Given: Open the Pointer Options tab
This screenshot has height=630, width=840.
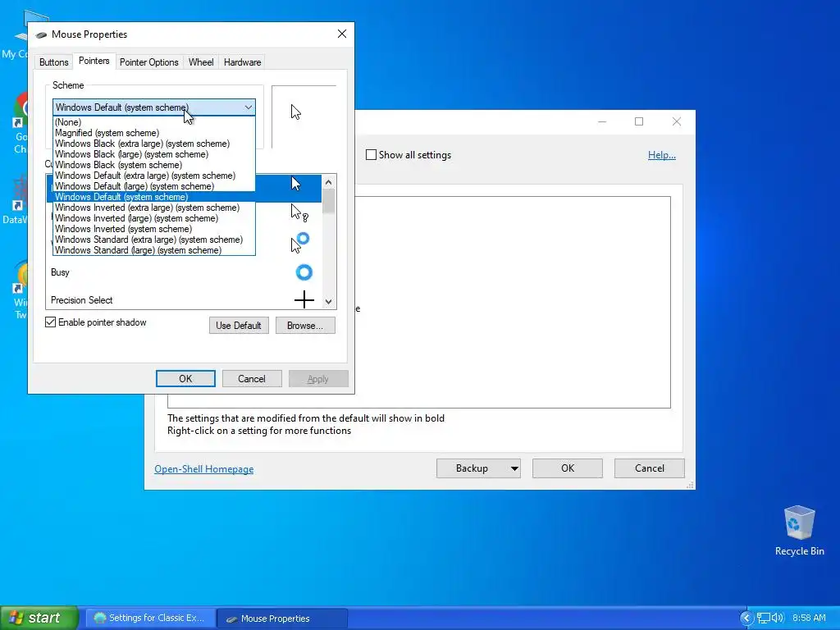Looking at the screenshot, I should [x=149, y=62].
